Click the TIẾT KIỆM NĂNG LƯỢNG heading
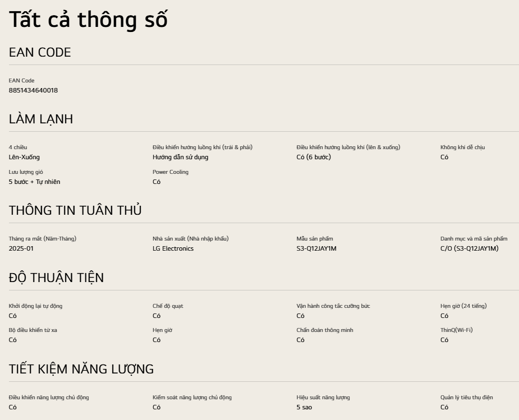 coord(81,370)
